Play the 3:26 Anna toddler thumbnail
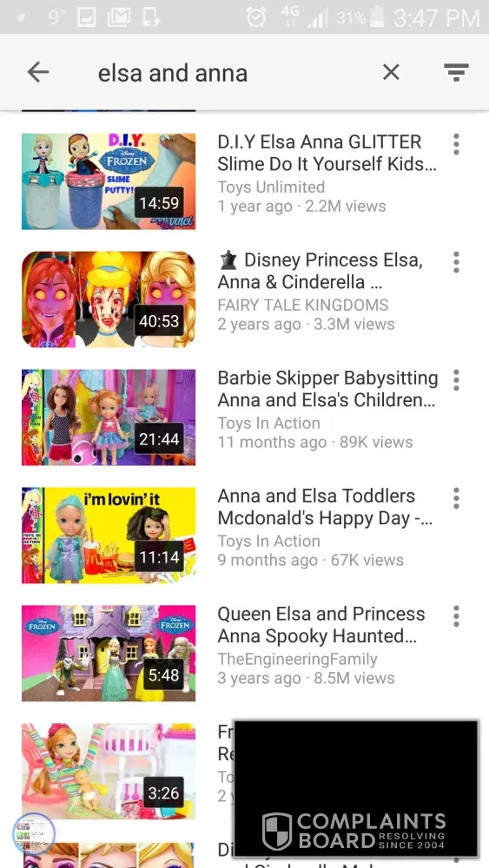489x868 pixels. pyautogui.click(x=109, y=771)
